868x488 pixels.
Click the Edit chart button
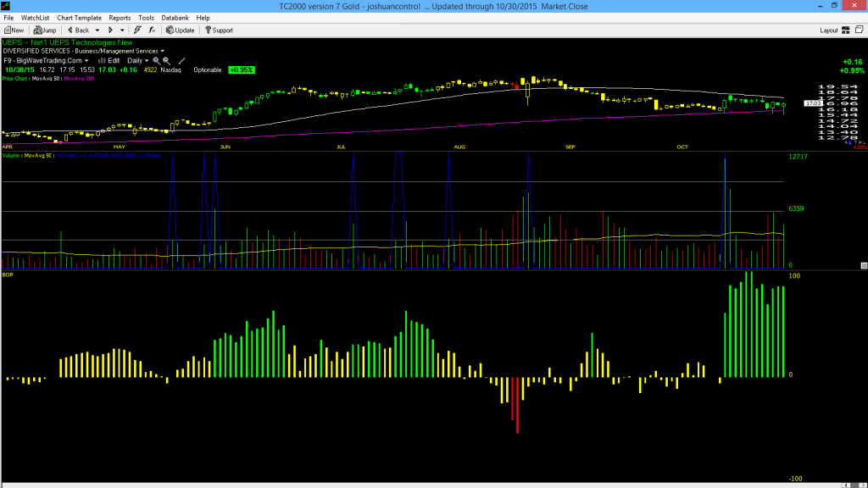pyautogui.click(x=109, y=61)
